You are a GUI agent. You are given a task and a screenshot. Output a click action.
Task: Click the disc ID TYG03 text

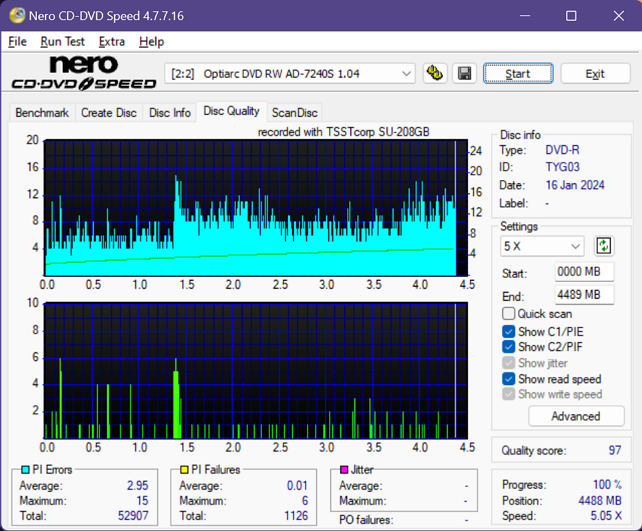pyautogui.click(x=563, y=167)
